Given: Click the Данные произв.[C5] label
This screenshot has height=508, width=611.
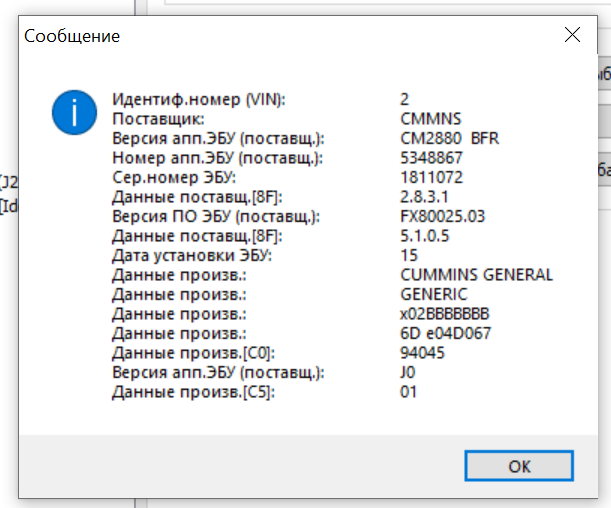Looking at the screenshot, I should coord(193,392).
